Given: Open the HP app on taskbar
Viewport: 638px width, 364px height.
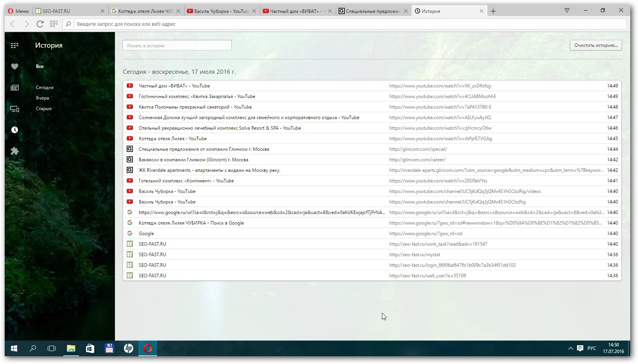Looking at the screenshot, I should tap(128, 348).
